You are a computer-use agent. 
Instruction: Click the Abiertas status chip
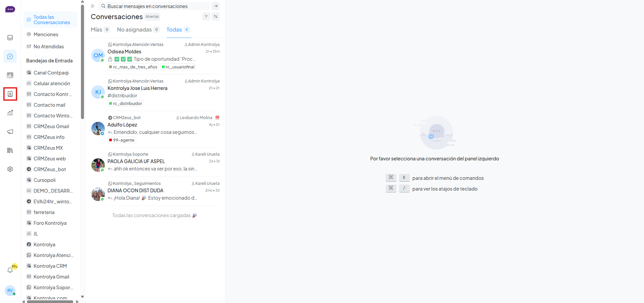click(x=152, y=16)
